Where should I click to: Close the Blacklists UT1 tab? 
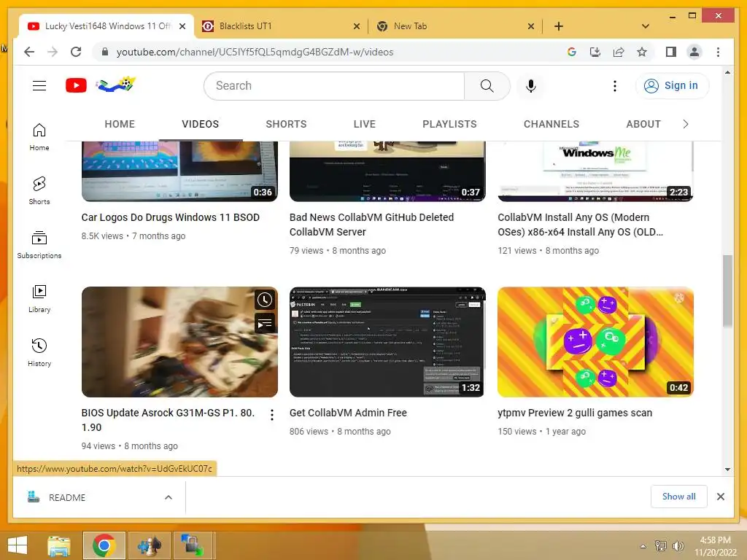[x=356, y=27]
